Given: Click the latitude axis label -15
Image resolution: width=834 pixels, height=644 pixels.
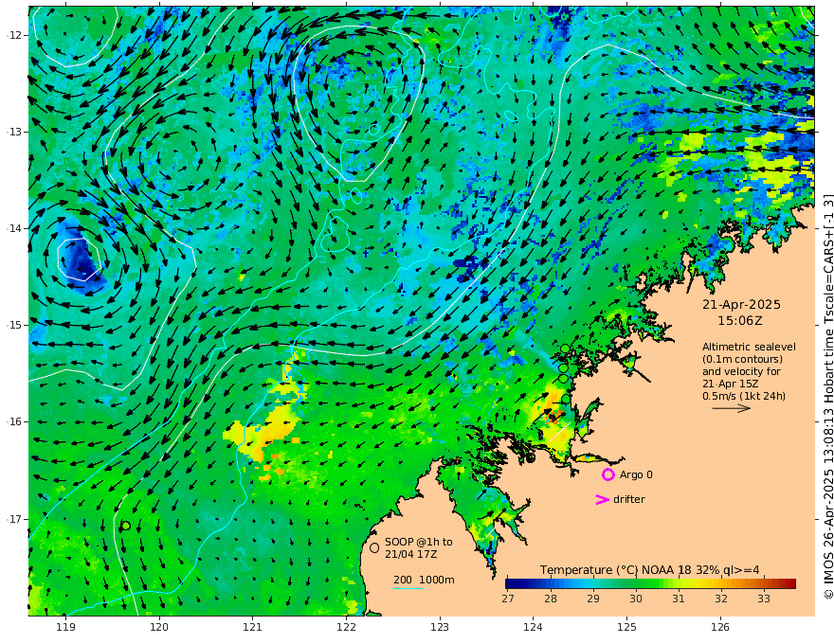Looking at the screenshot, I should [14, 325].
